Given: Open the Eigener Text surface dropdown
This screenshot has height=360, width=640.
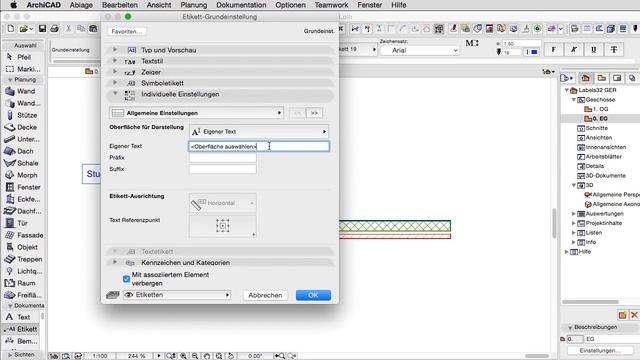Looking at the screenshot, I should coord(259,131).
